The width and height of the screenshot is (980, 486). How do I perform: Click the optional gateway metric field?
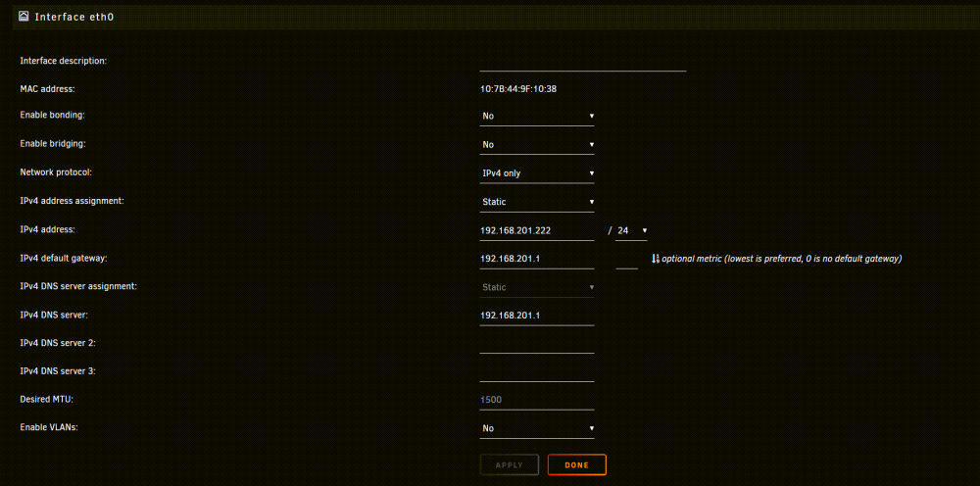626,259
